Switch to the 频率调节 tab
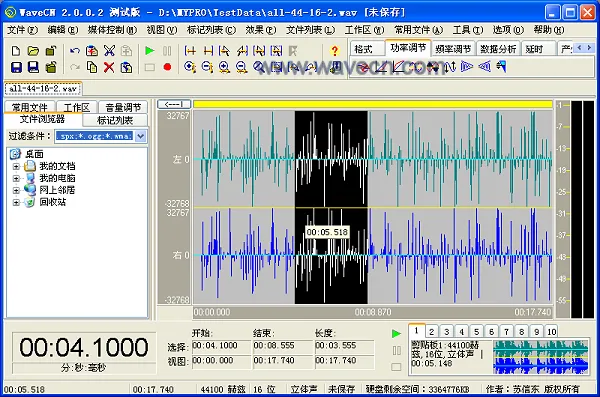The width and height of the screenshot is (600, 397). pos(453,49)
